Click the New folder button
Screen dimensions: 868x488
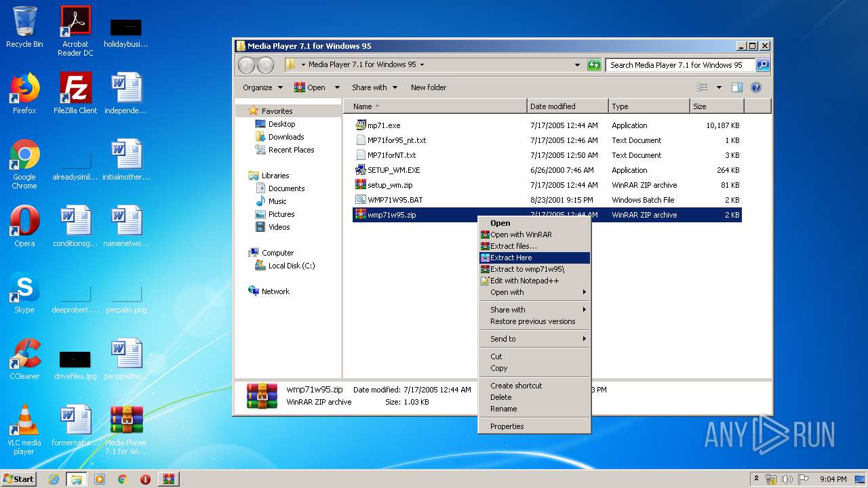429,87
